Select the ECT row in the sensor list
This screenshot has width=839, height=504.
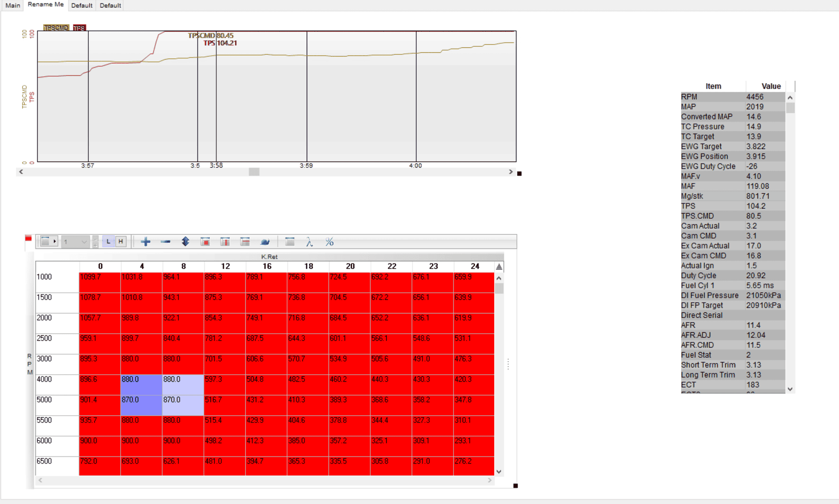[x=733, y=385]
